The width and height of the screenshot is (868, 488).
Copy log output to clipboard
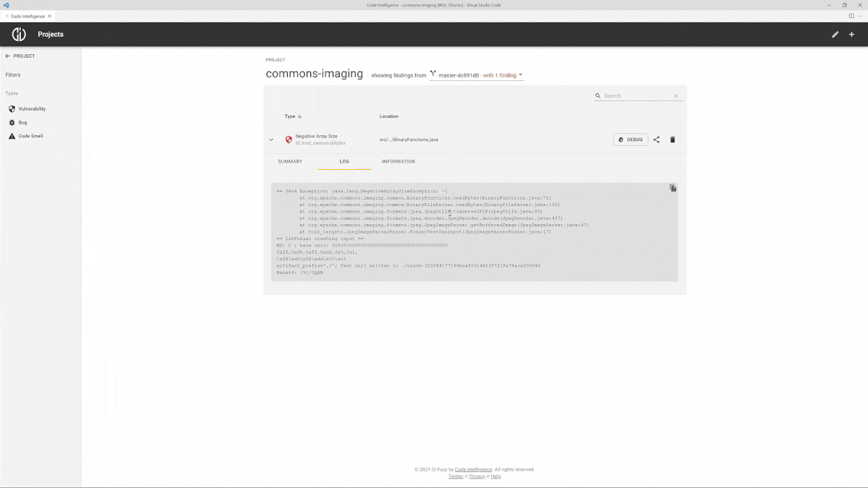coord(673,188)
